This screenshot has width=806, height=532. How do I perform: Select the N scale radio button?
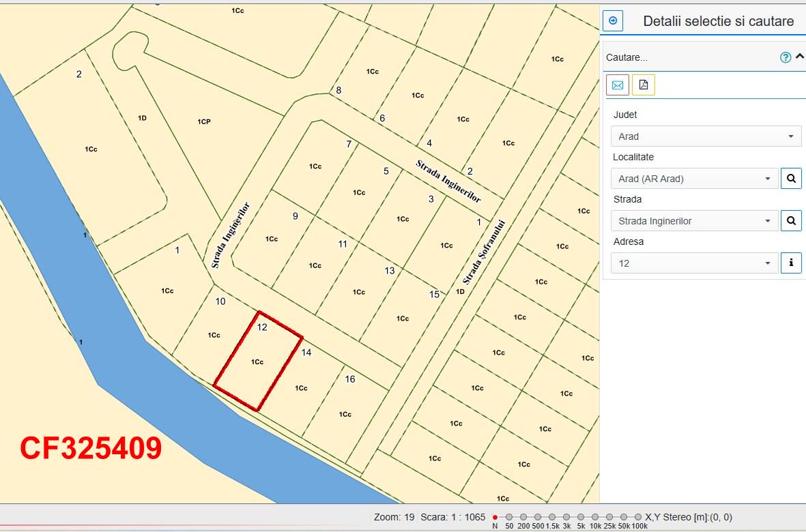[x=495, y=517]
